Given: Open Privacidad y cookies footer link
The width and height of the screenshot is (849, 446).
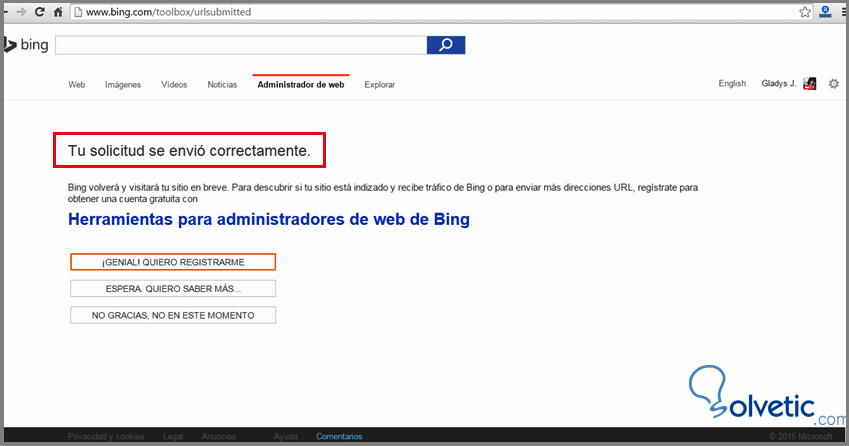Looking at the screenshot, I should tap(106, 436).
